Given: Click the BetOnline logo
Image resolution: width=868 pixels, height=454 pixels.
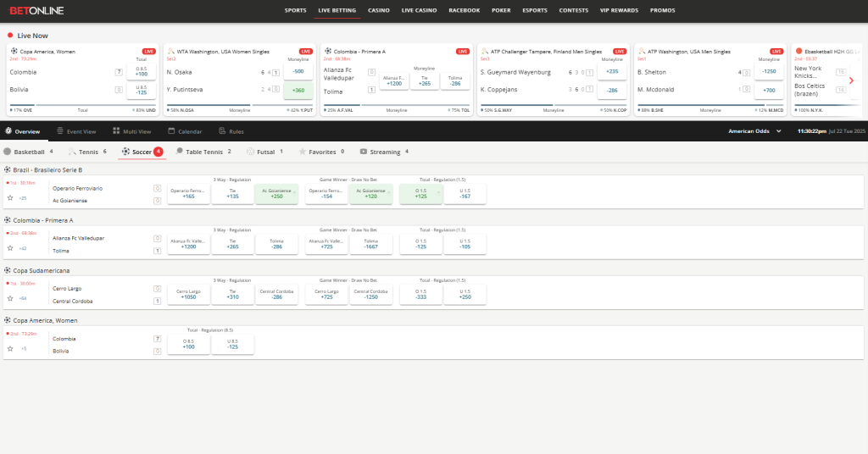Looking at the screenshot, I should tap(36, 10).
